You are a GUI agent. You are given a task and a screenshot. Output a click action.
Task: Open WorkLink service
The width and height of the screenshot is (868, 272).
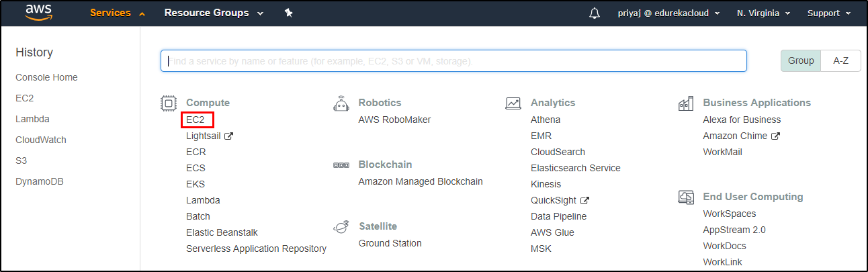722,262
